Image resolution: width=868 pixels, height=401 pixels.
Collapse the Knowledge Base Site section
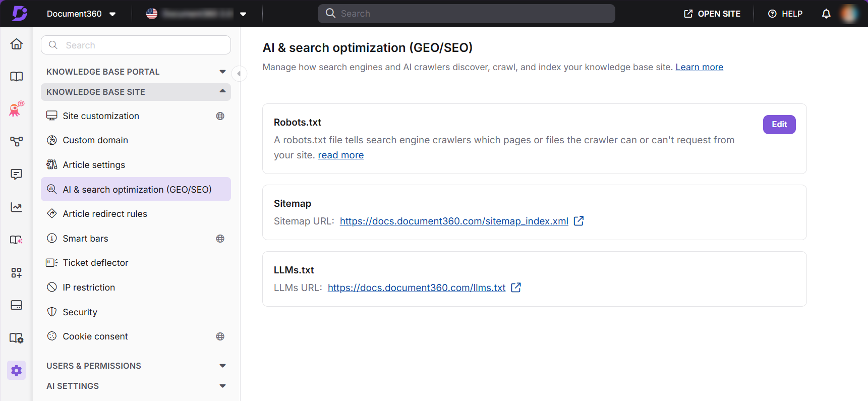coord(136,92)
